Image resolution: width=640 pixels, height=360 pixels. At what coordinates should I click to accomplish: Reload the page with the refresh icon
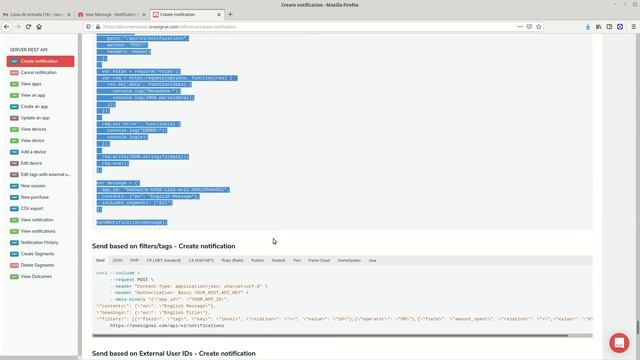(28, 27)
